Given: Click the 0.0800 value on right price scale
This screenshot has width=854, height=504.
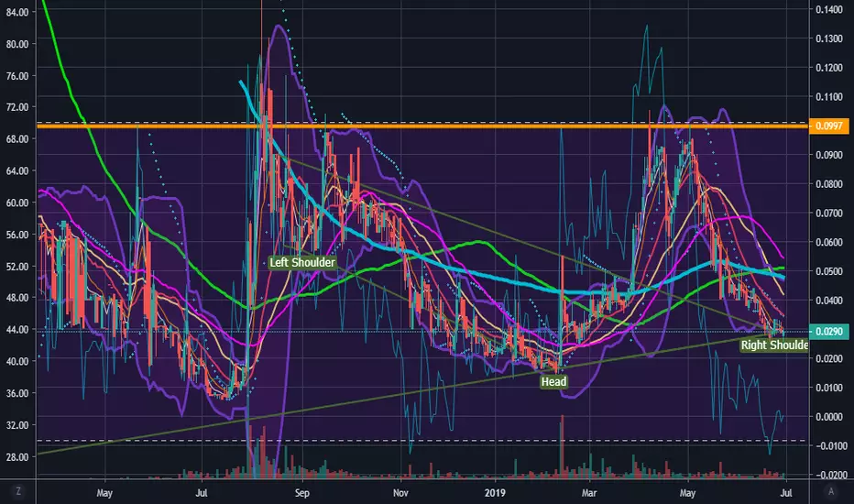Looking at the screenshot, I should (x=829, y=183).
